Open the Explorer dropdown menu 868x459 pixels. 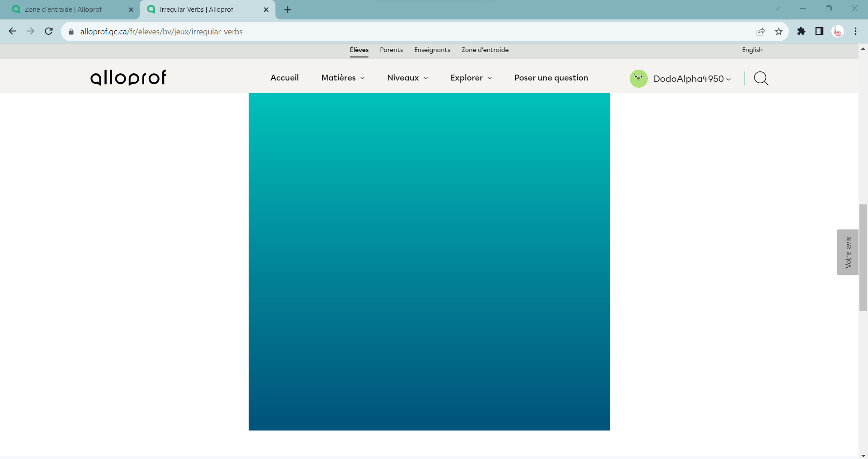coord(471,78)
